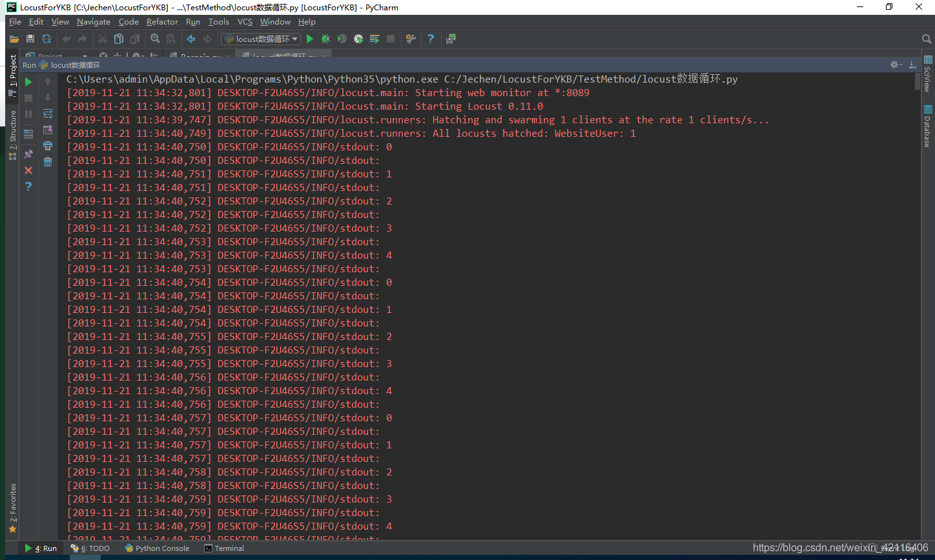Click the 'Starting Locust 0.11.0' log line
Image resolution: width=935 pixels, height=560 pixels.
305,106
